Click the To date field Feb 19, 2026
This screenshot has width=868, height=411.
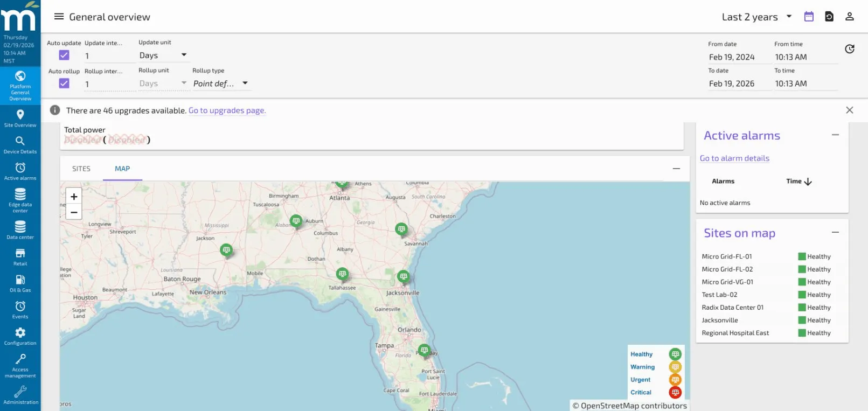coord(739,83)
